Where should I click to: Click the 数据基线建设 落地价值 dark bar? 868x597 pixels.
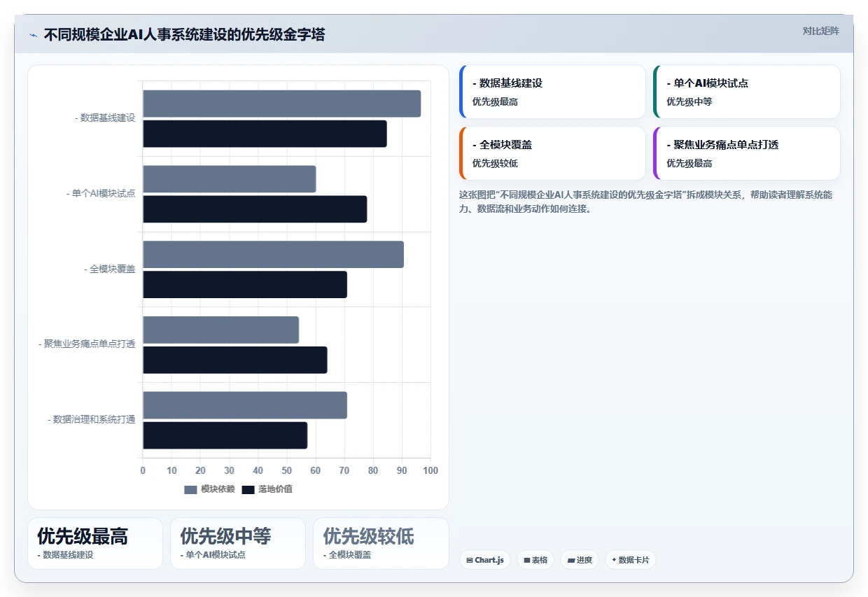[265, 134]
